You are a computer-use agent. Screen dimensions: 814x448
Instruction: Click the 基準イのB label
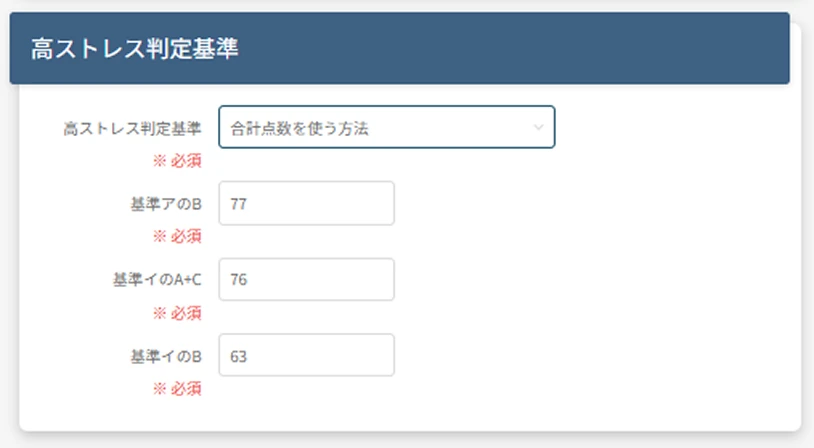pyautogui.click(x=166, y=356)
